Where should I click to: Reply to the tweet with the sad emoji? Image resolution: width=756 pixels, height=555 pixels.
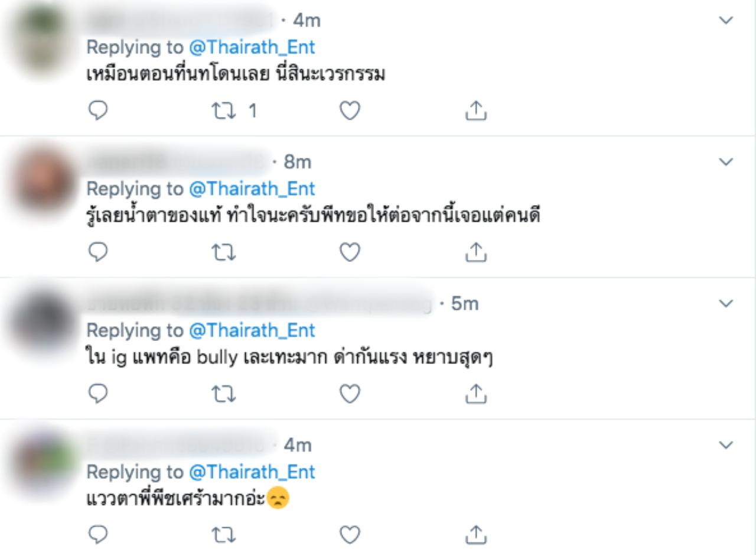tap(98, 535)
